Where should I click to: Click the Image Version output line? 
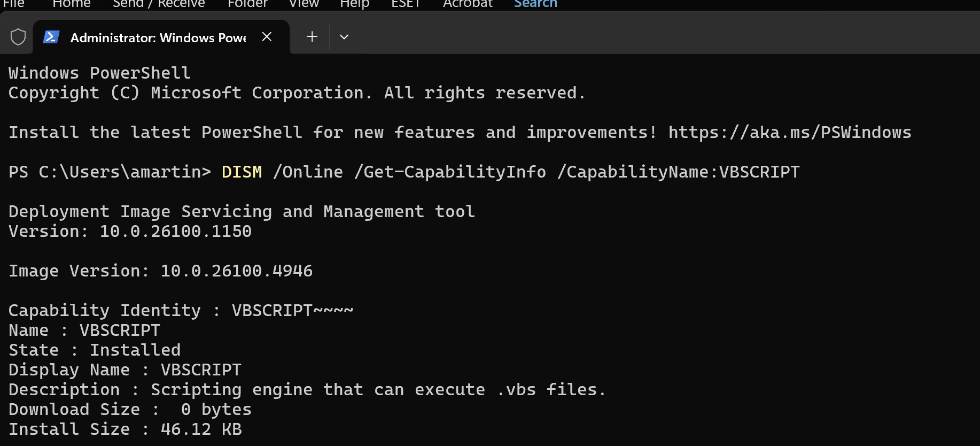(160, 271)
